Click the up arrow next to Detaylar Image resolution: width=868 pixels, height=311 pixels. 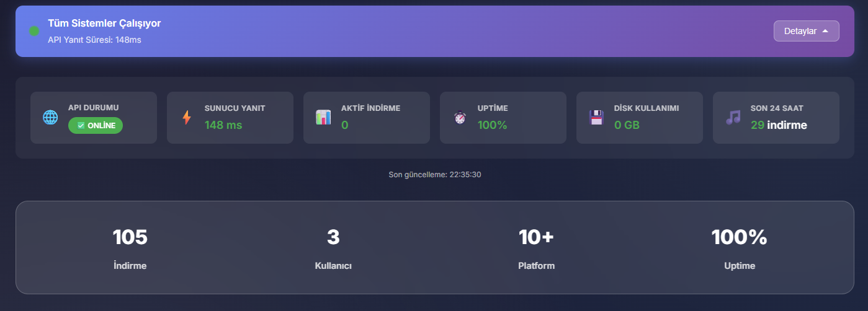pyautogui.click(x=825, y=31)
